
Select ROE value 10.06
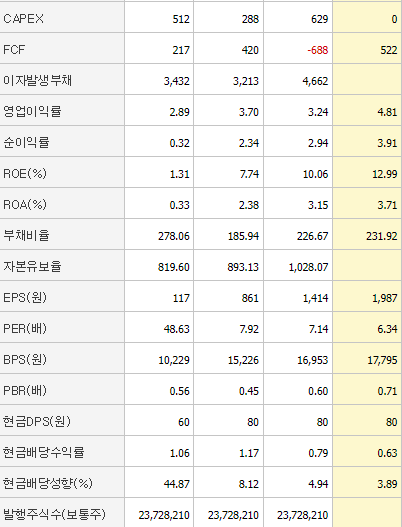click(315, 174)
